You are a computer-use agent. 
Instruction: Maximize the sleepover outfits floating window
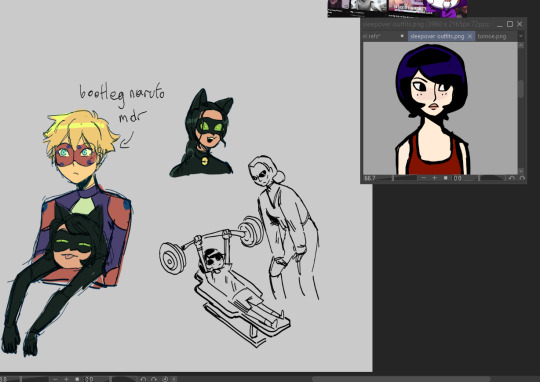pos(510,24)
